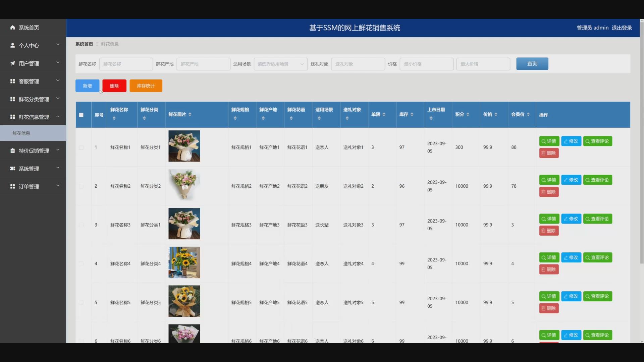Open 鲜花分类管理 sidebar menu item

click(34, 99)
